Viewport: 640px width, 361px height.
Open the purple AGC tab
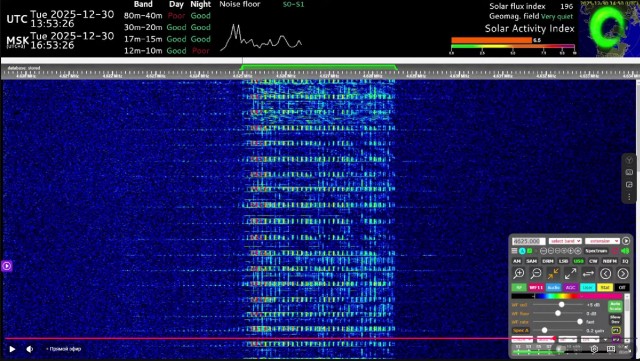[x=571, y=287]
